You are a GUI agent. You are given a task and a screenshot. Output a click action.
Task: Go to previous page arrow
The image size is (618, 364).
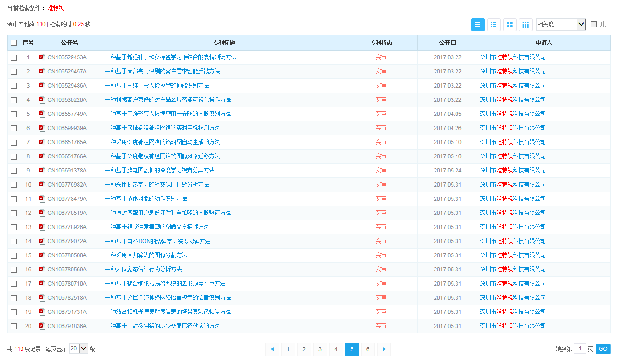click(272, 349)
